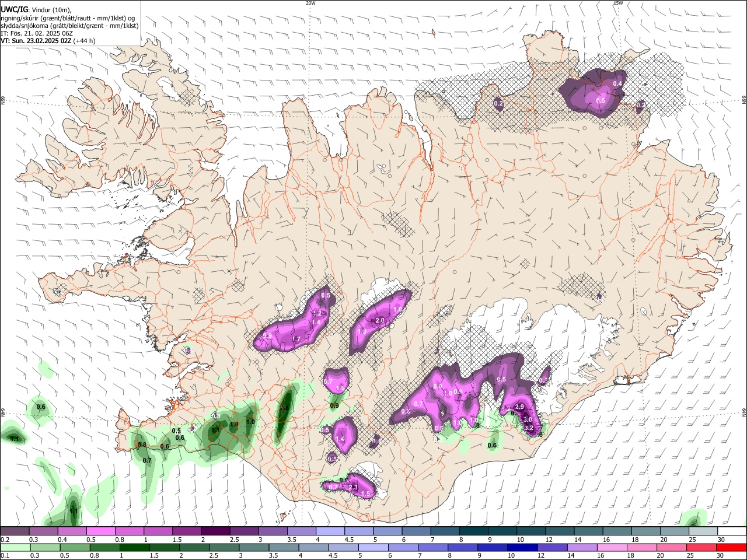The image size is (747, 560).
Task: Click the 'IT: Fös. 21. 02. 2025 06Z' line
Action: coord(37,33)
